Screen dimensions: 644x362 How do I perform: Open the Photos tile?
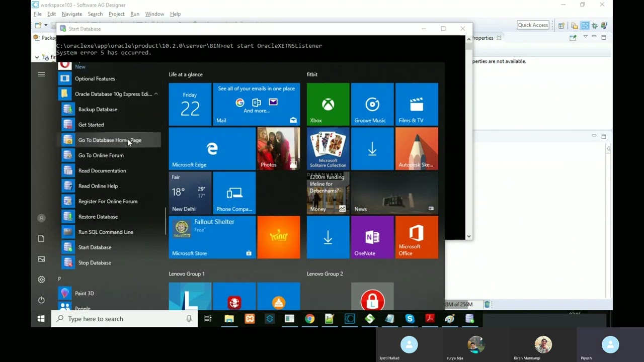(279, 148)
